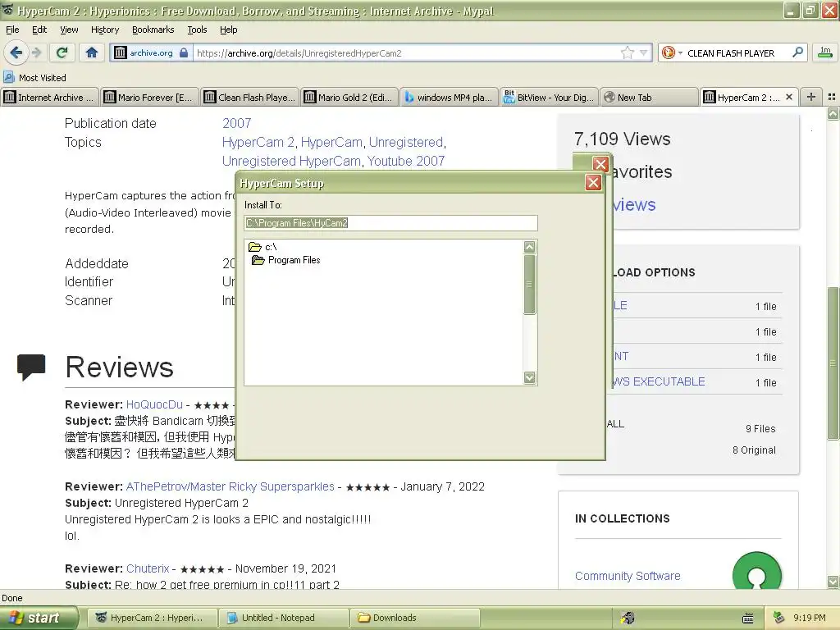
Task: Switch to the Mario Forever tab
Action: [x=149, y=97]
